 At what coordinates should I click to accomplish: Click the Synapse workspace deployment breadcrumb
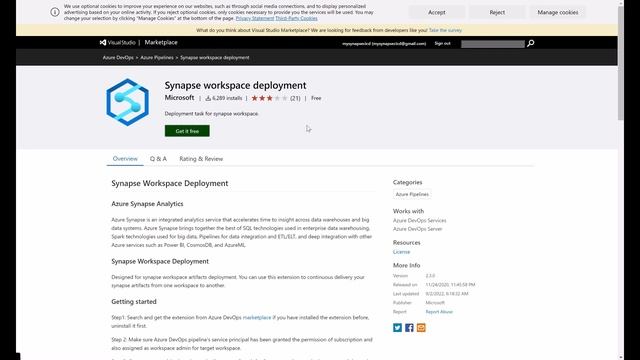[215, 58]
